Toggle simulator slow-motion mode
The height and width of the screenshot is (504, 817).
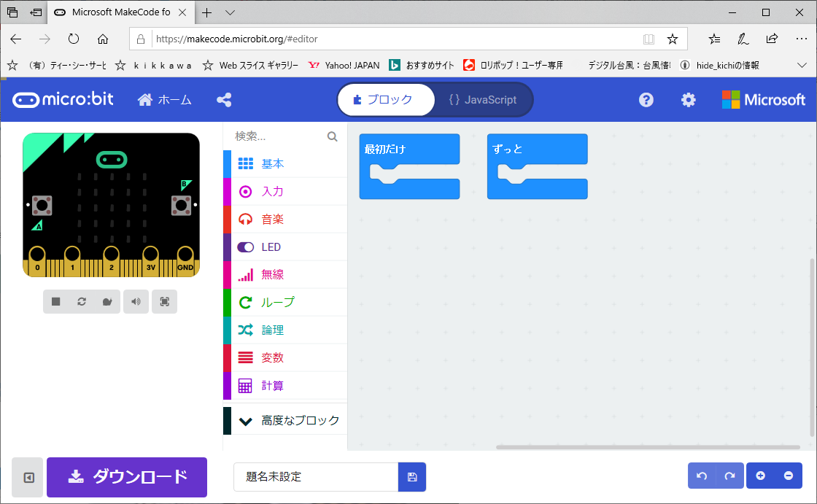click(x=107, y=302)
